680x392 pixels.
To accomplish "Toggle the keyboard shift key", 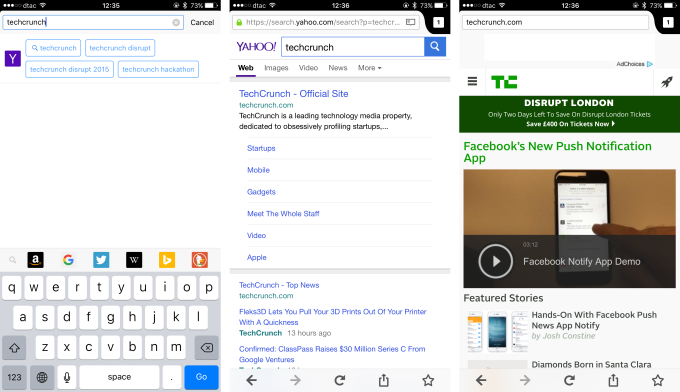I will pyautogui.click(x=14, y=348).
